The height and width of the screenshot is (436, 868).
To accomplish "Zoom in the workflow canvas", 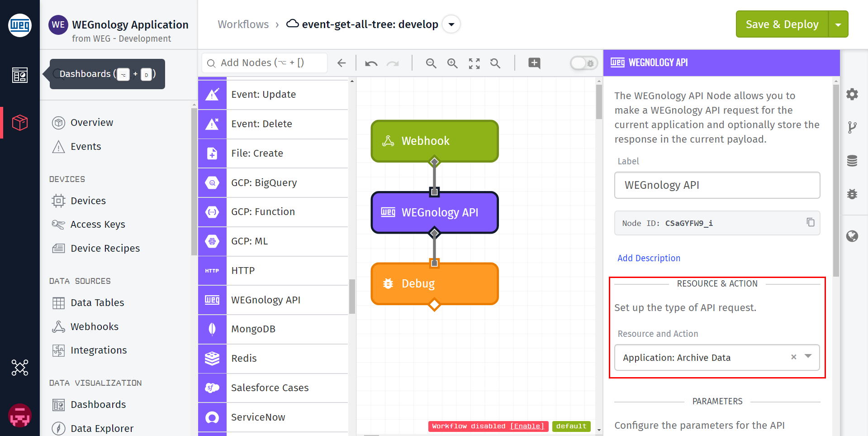I will [x=452, y=63].
